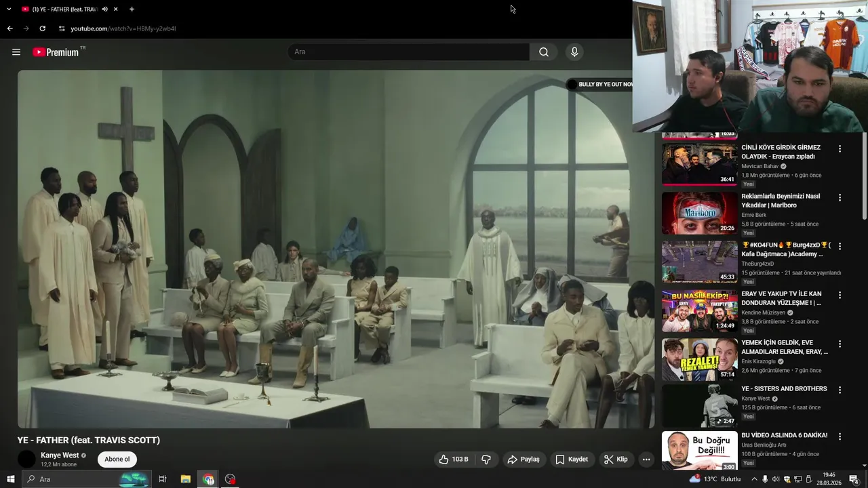The height and width of the screenshot is (488, 868).
Task: Click channel name 'Emre Berk'
Action: [753, 215]
